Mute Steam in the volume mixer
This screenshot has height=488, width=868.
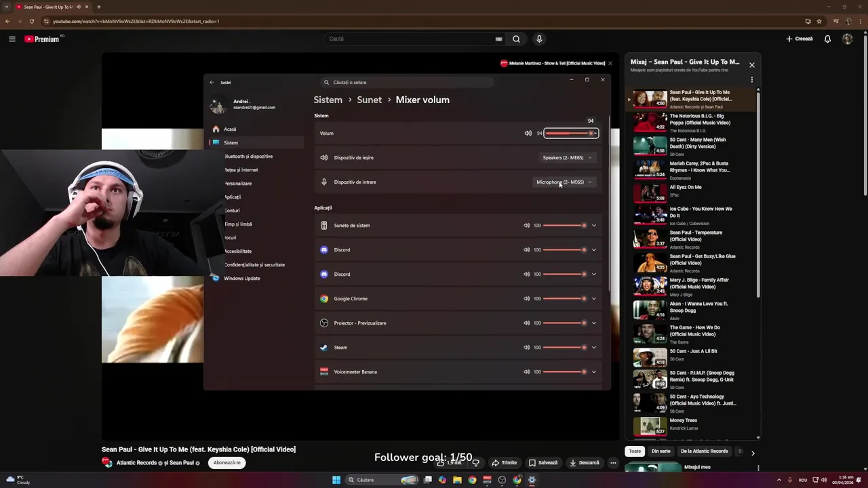(x=526, y=348)
